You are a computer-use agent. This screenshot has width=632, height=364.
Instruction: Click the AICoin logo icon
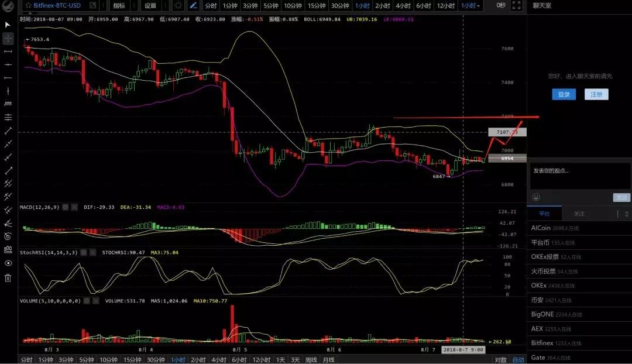pos(8,6)
